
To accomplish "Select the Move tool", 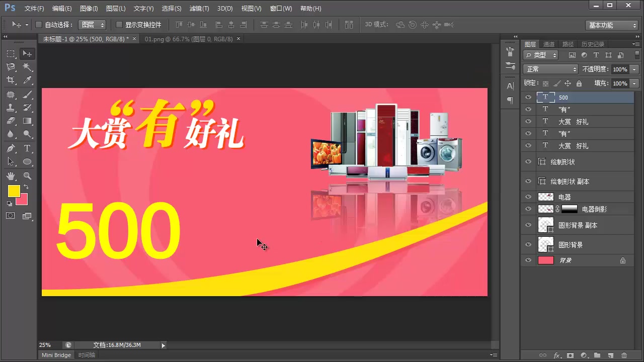I will click(27, 54).
